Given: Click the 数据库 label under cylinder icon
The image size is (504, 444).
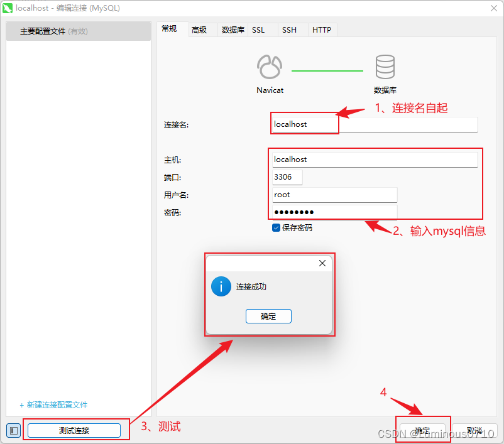Looking at the screenshot, I should pos(385,90).
